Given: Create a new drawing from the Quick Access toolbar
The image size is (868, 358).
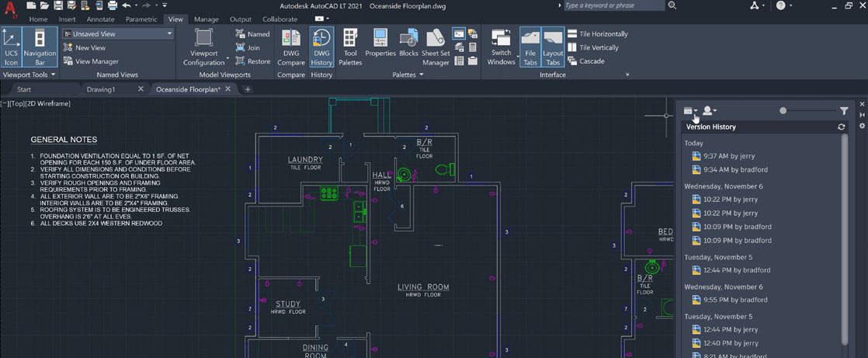Looking at the screenshot, I should click(x=31, y=5).
